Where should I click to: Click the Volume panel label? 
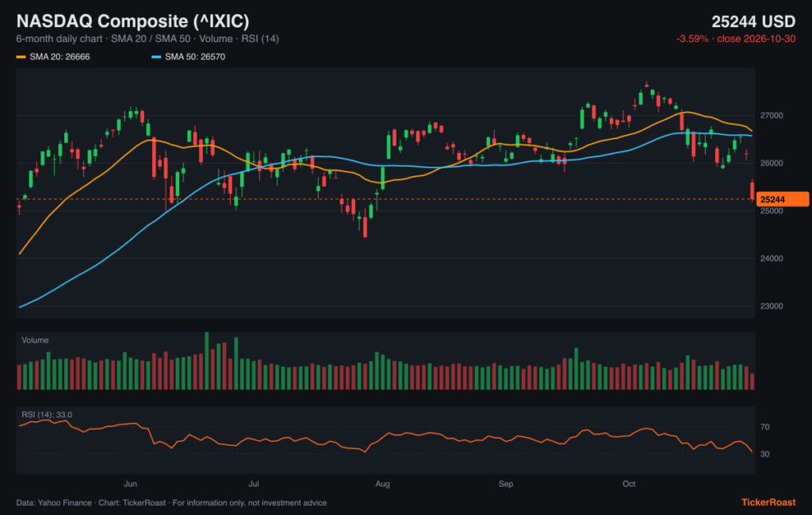[x=35, y=340]
